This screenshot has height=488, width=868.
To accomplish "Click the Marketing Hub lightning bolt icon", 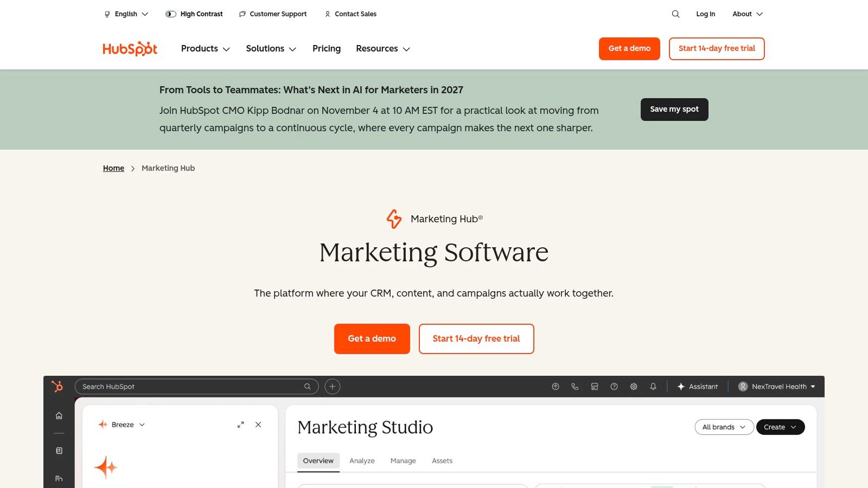I will 394,219.
